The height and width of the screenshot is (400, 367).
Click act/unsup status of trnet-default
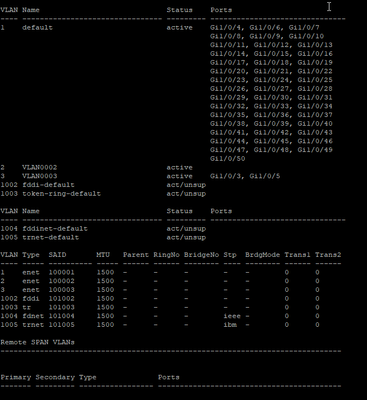point(186,237)
